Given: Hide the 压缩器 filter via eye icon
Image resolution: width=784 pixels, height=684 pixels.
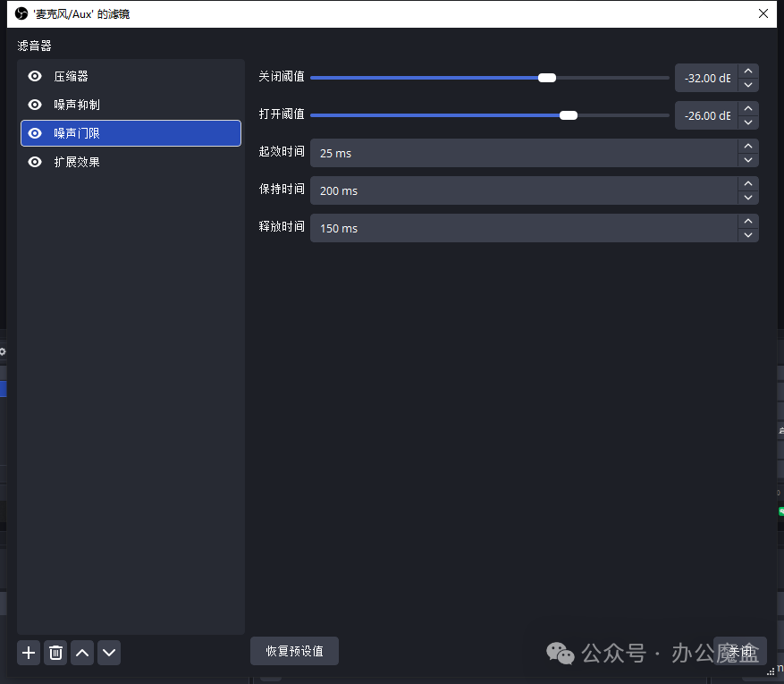Looking at the screenshot, I should pos(36,77).
